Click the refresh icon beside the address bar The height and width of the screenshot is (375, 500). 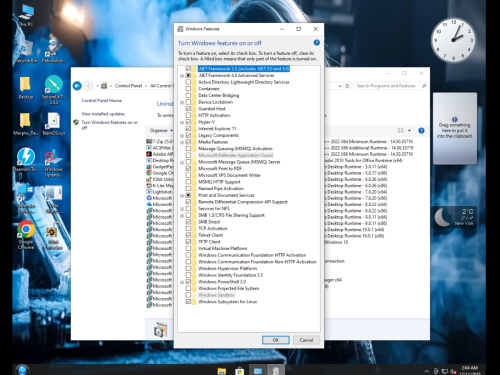pyautogui.click(x=347, y=86)
